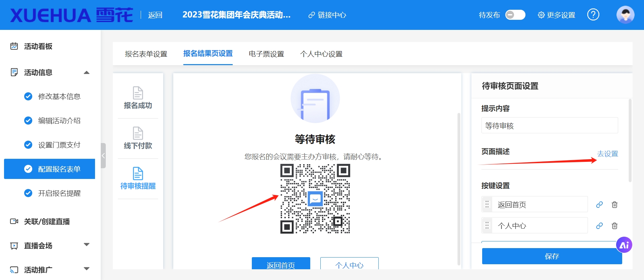Open the AI assistant bubble
The image size is (644, 280).
point(624,245)
